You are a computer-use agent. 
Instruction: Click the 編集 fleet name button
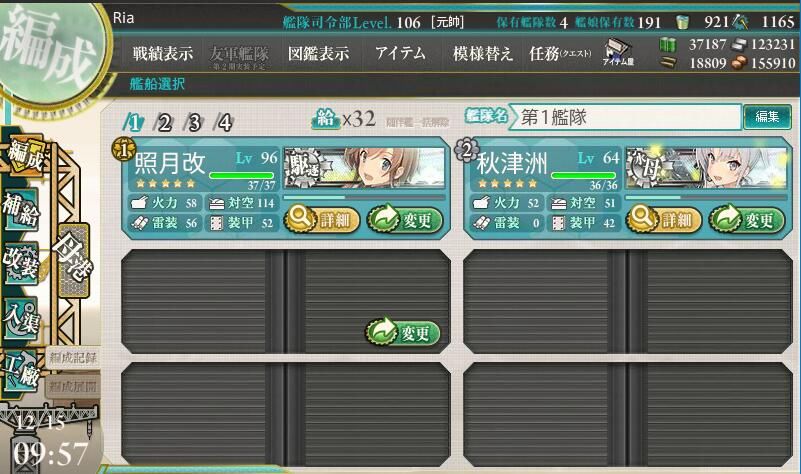click(x=767, y=117)
